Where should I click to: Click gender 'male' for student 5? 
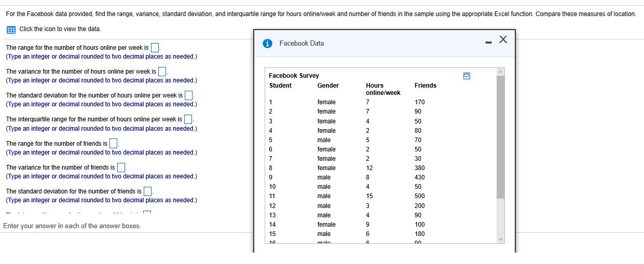click(x=324, y=140)
